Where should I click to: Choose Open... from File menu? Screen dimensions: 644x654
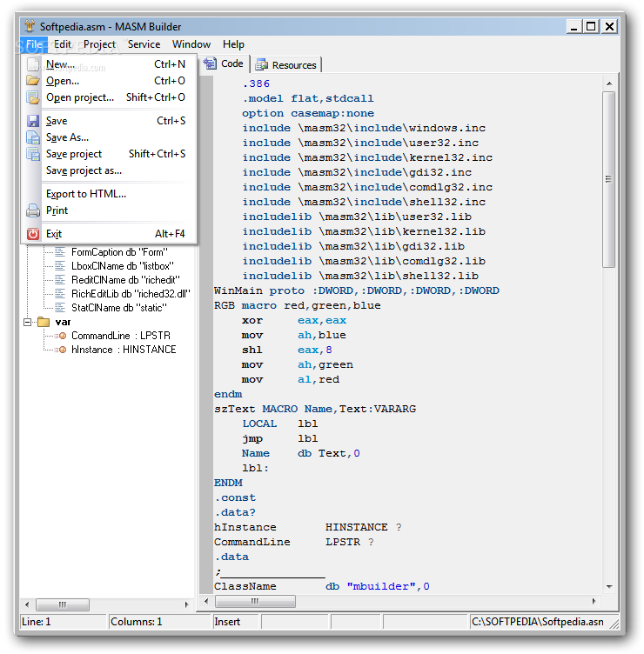click(110, 81)
